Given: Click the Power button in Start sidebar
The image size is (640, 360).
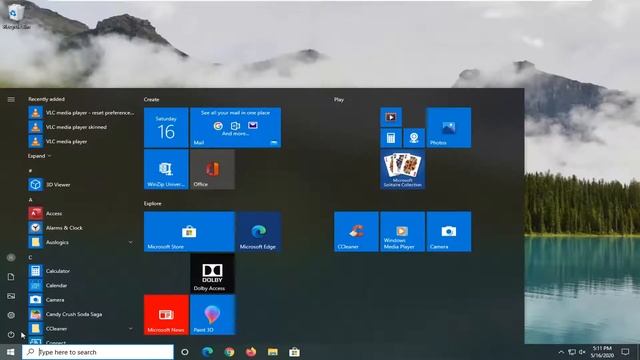Looking at the screenshot, I should point(11,335).
